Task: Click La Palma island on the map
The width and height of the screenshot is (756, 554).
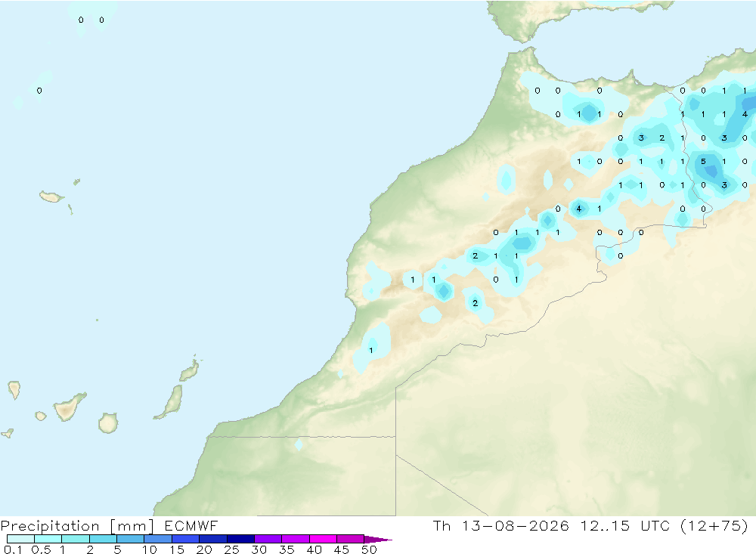Action: tap(14, 390)
